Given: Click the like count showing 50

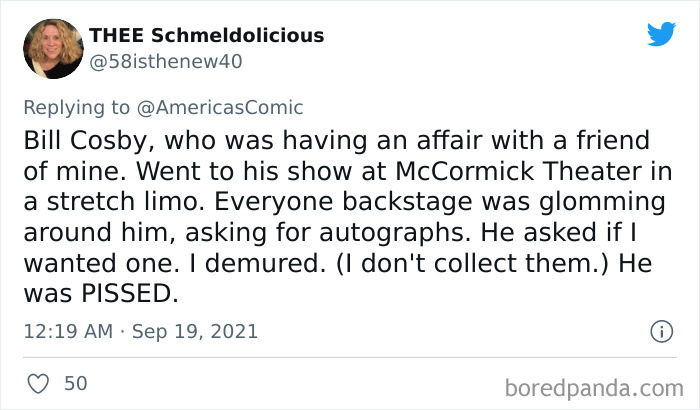Looking at the screenshot, I should point(74,382).
